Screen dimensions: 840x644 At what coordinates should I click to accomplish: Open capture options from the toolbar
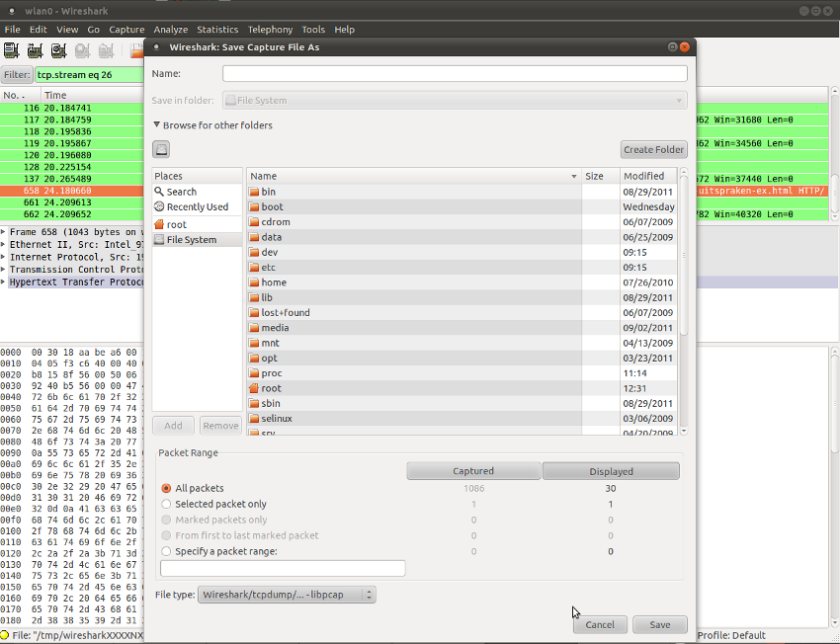point(35,50)
